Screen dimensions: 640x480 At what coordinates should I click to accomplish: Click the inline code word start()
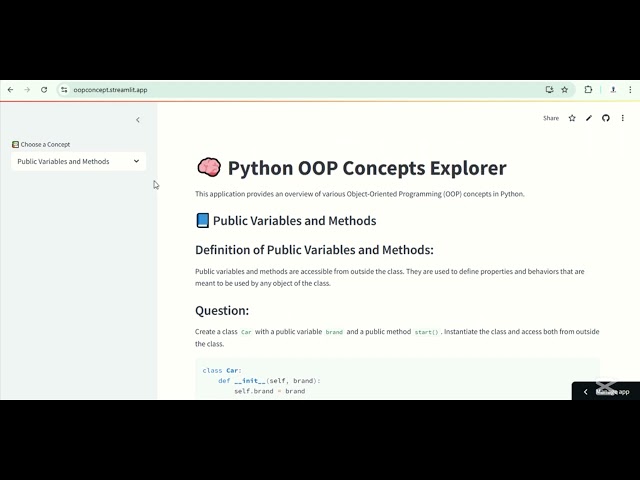click(x=426, y=332)
